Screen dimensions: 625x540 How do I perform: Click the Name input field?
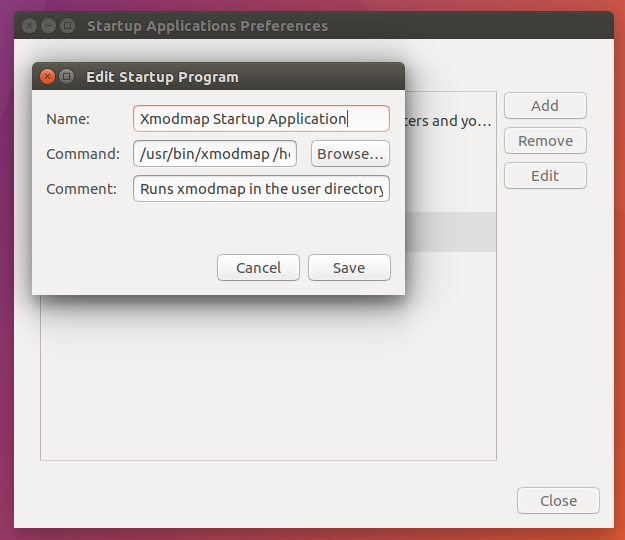(261, 118)
